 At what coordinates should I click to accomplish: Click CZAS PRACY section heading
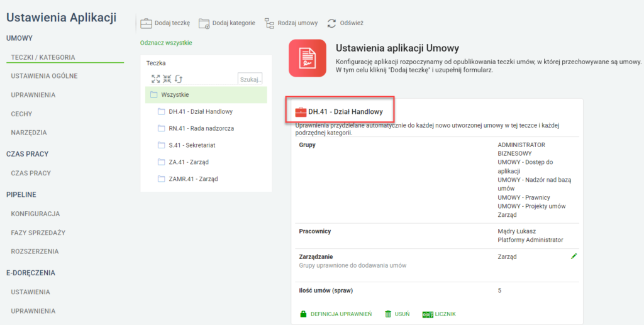28,154
